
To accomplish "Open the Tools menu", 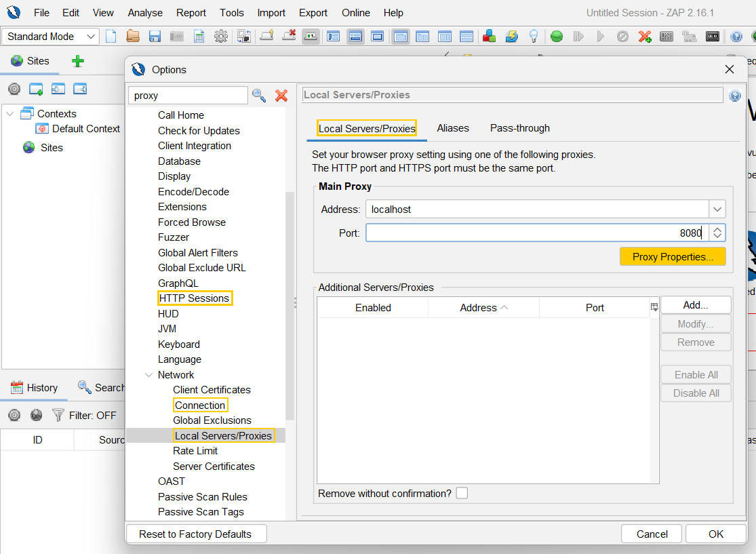I will click(232, 12).
